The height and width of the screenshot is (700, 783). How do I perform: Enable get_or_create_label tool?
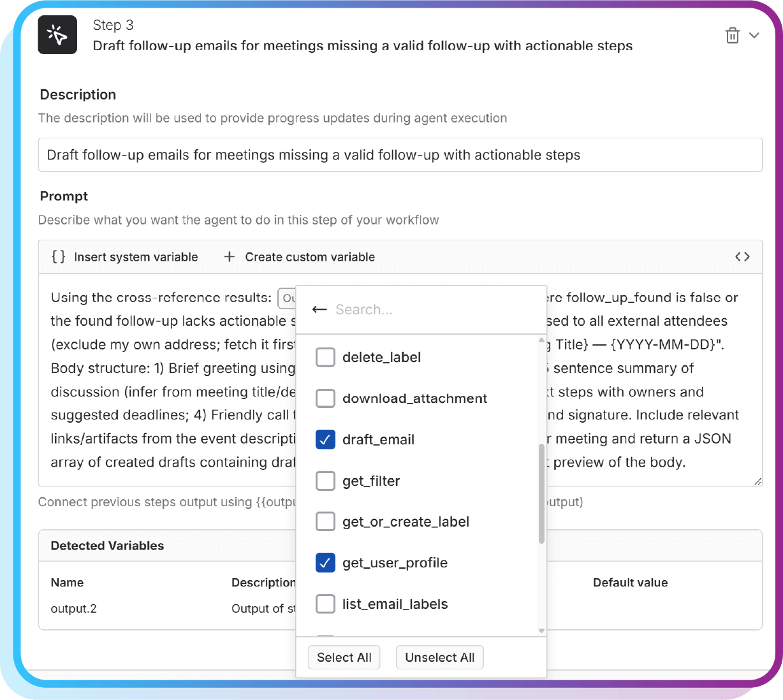pyautogui.click(x=326, y=522)
